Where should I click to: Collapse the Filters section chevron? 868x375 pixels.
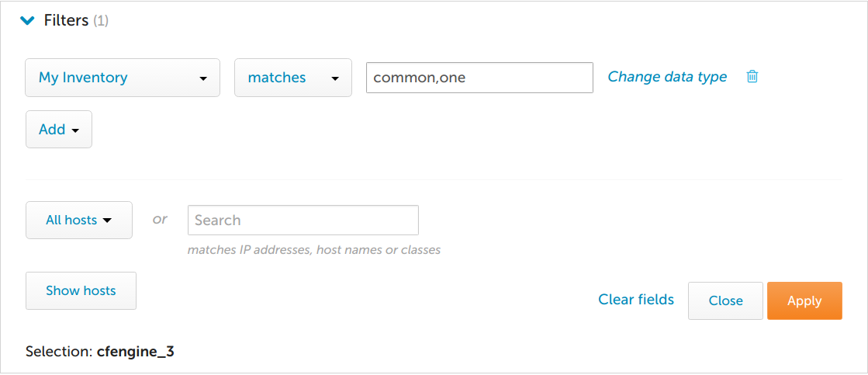pyautogui.click(x=28, y=21)
